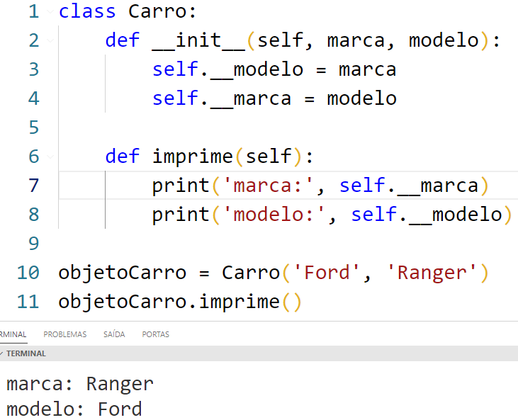Screen dimensions: 518x420
Task: Click line number 5 in the gutter
Action: [33, 127]
